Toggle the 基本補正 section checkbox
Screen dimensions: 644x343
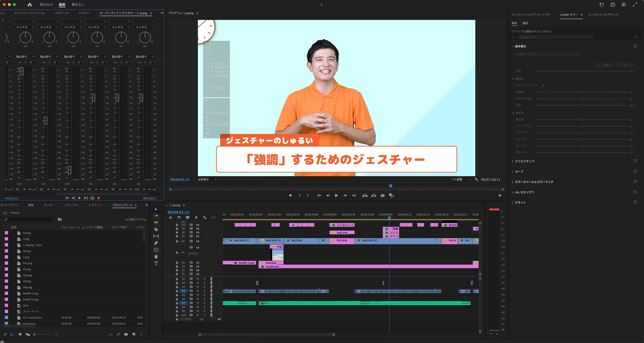tap(635, 46)
